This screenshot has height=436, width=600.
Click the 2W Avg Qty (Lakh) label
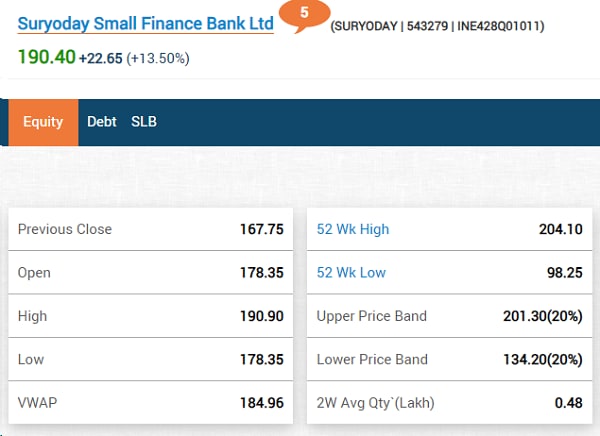(x=376, y=403)
